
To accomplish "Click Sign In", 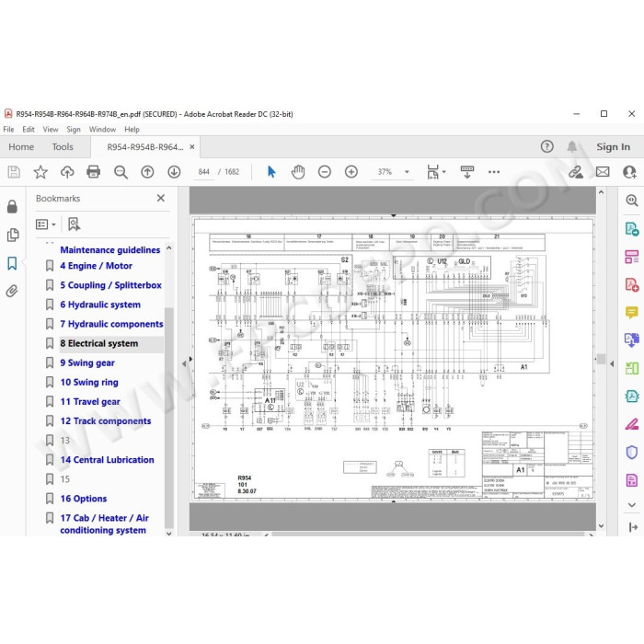I will [x=613, y=146].
